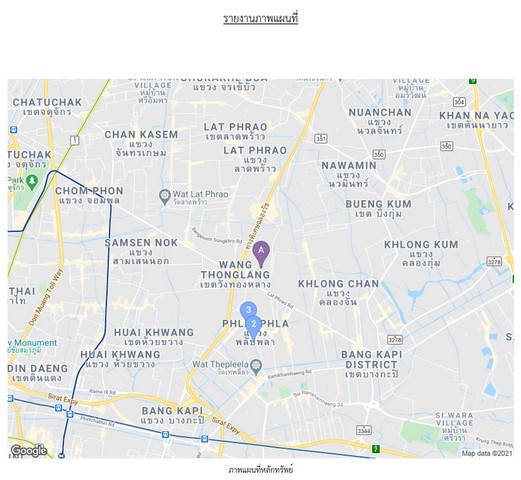The height and width of the screenshot is (480, 521).
Task: Click the Wat Thepleela temple pin
Action: click(x=256, y=367)
